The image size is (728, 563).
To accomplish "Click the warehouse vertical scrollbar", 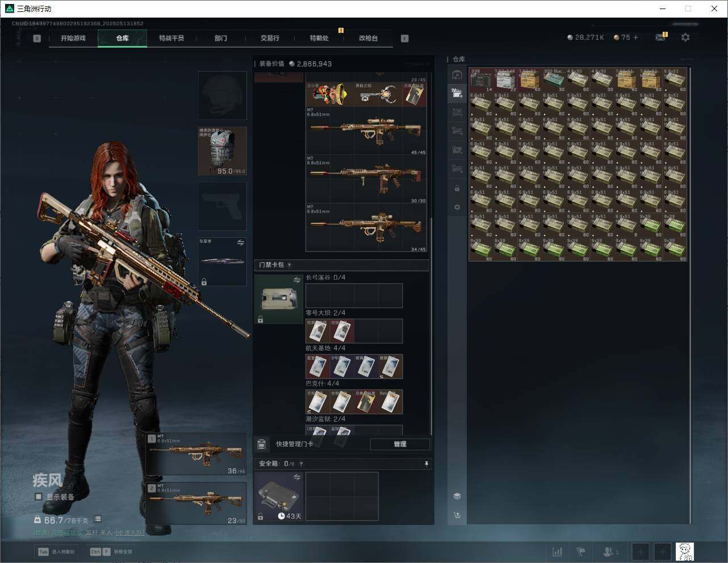I will pyautogui.click(x=691, y=295).
